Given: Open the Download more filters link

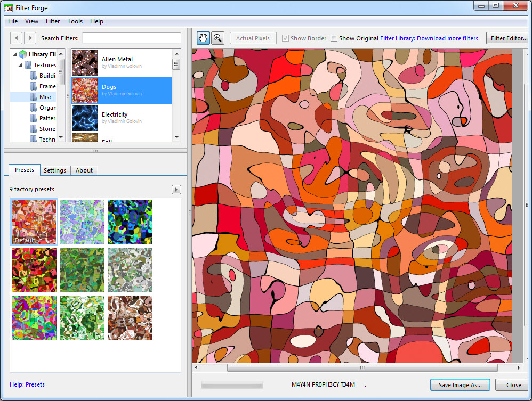Looking at the screenshot, I should [x=429, y=38].
